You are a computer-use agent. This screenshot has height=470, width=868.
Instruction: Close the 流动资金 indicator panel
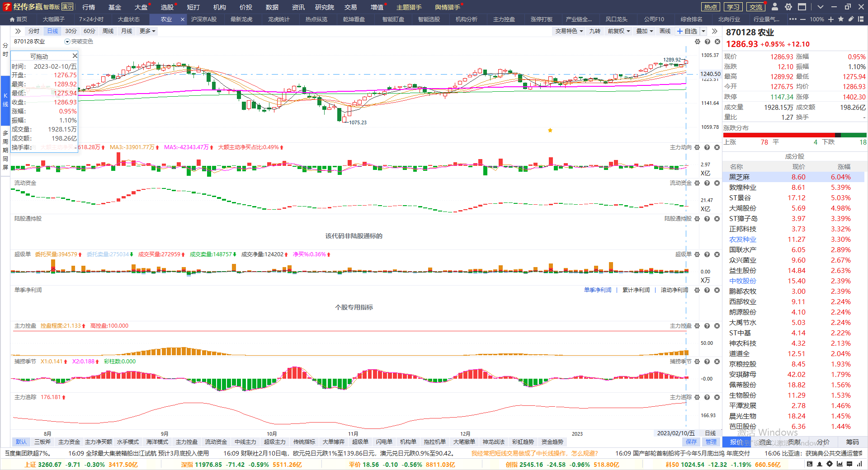(717, 183)
